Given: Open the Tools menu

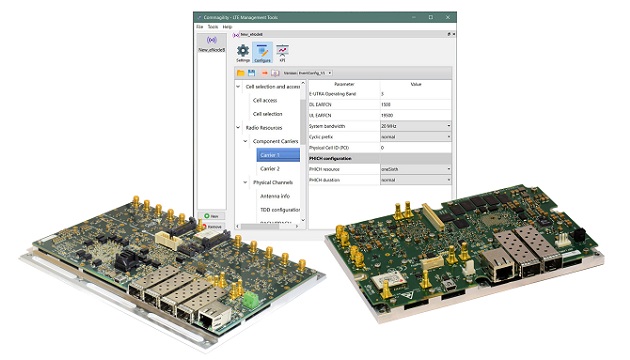Looking at the screenshot, I should (213, 27).
